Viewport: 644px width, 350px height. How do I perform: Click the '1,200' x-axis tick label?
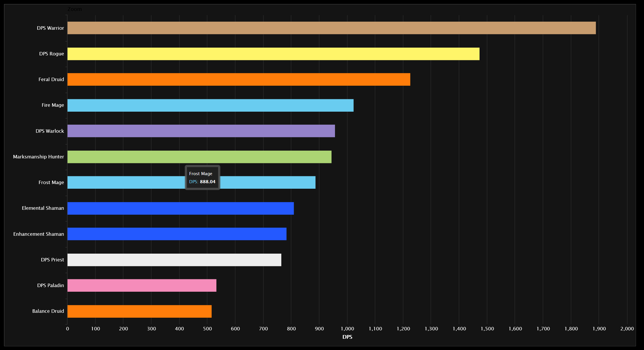tap(403, 329)
